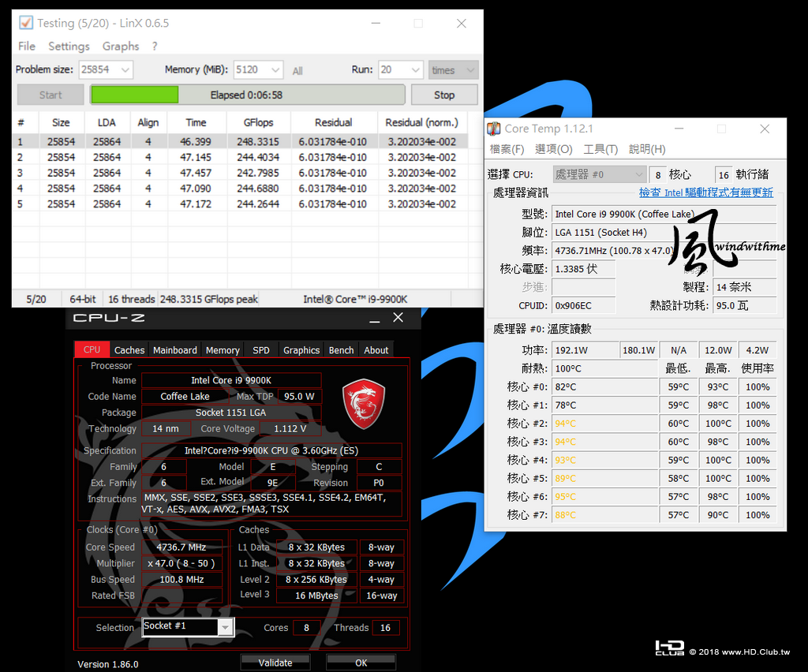Open Core Temp 工具(T) menu
Screen dimensions: 808x672
600,149
